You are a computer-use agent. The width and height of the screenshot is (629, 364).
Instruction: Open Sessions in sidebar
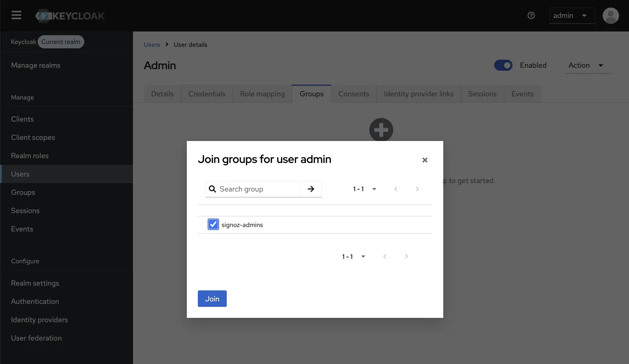66,211
